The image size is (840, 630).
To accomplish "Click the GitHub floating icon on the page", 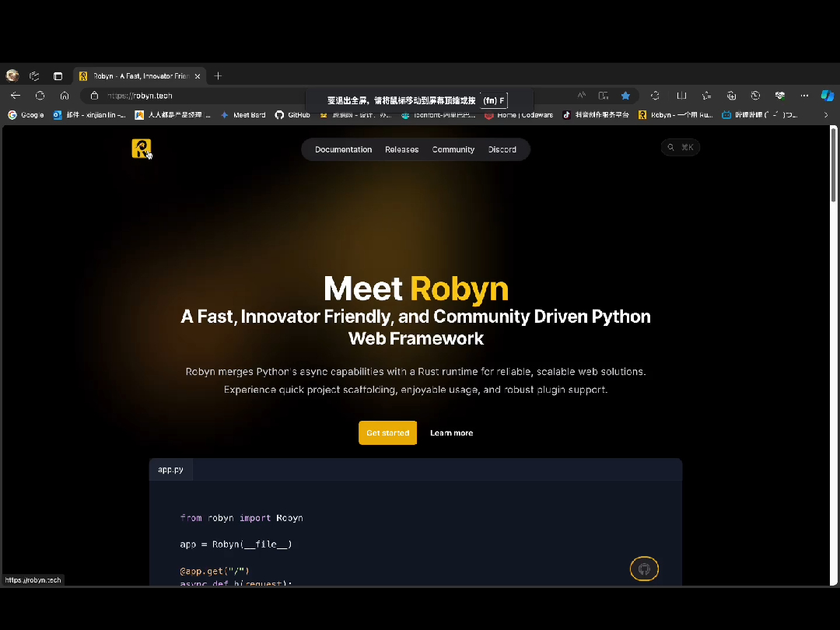I will [x=644, y=569].
